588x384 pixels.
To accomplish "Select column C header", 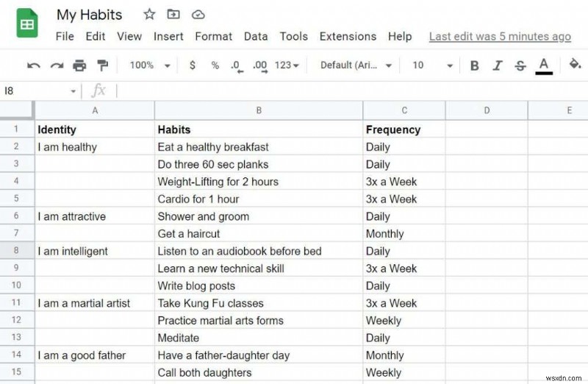I will pyautogui.click(x=404, y=110).
